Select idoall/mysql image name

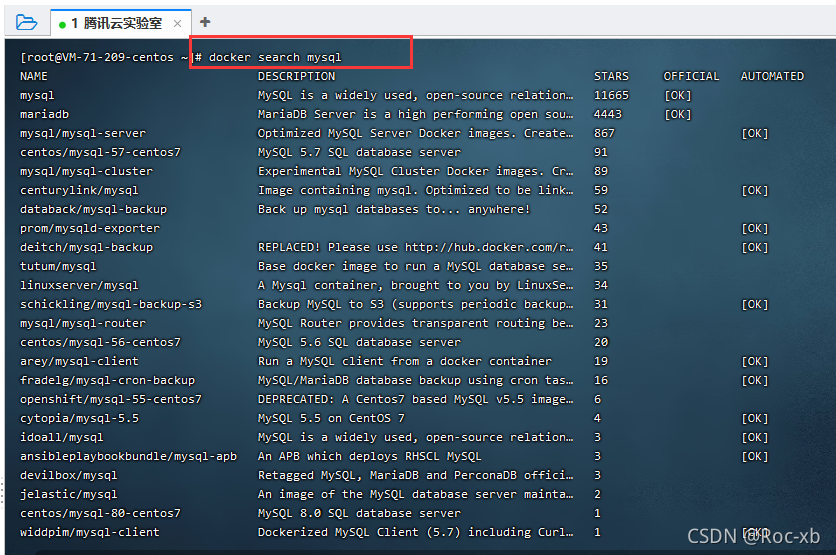61,437
